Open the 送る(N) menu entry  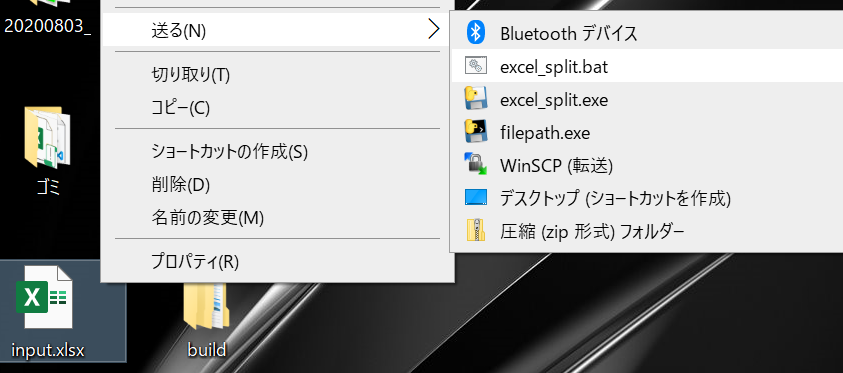coord(277,31)
